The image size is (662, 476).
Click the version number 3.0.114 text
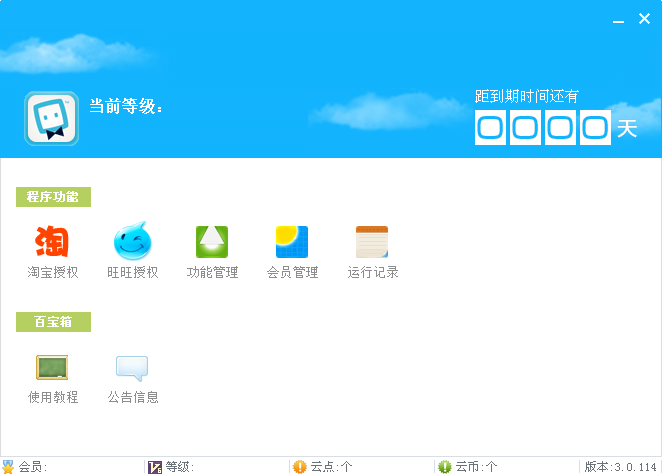pos(635,467)
